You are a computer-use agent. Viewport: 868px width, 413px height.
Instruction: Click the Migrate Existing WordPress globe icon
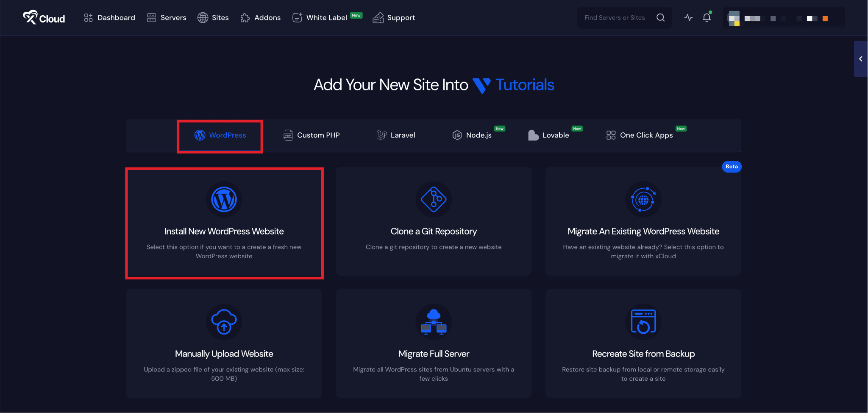pos(643,199)
